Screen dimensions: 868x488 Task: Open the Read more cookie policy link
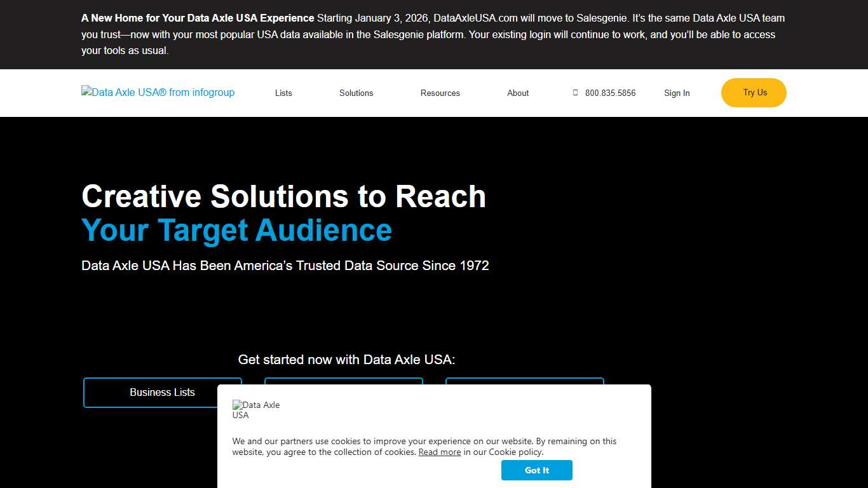point(439,452)
